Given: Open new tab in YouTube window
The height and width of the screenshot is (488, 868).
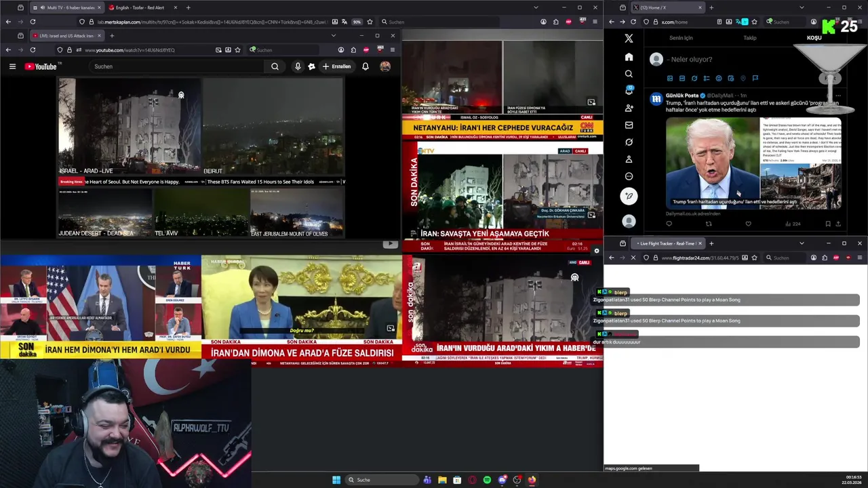Looking at the screenshot, I should [x=112, y=35].
